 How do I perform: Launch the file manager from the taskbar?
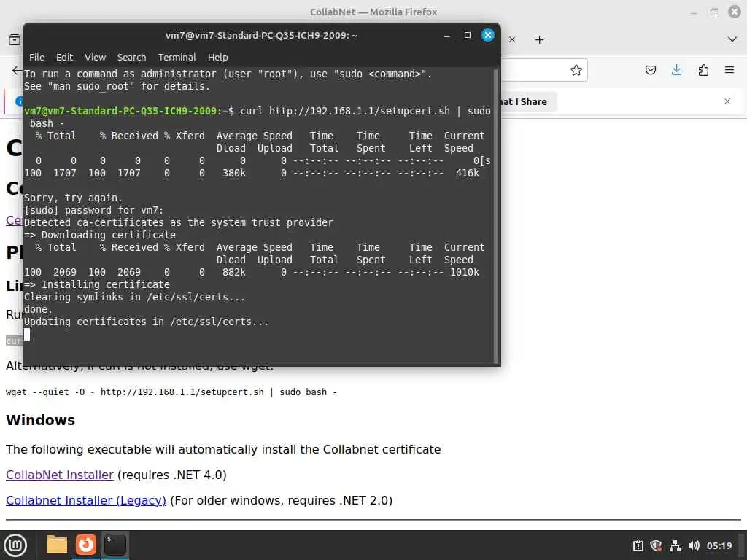click(x=57, y=545)
